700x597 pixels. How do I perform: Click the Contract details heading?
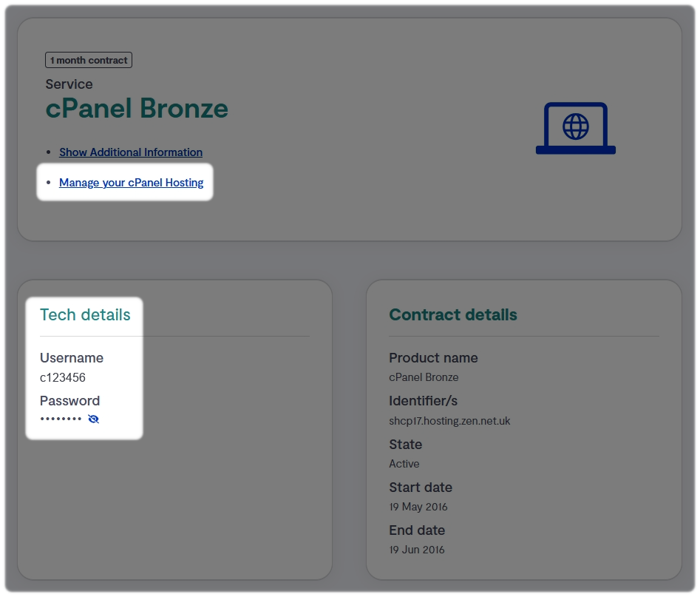coord(453,314)
